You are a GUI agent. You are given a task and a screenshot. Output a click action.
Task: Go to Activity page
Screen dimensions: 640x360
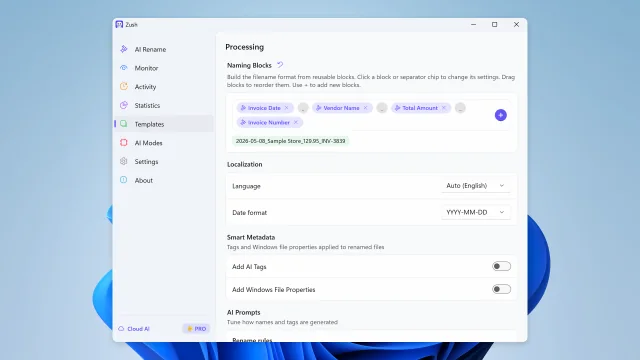tap(164, 87)
